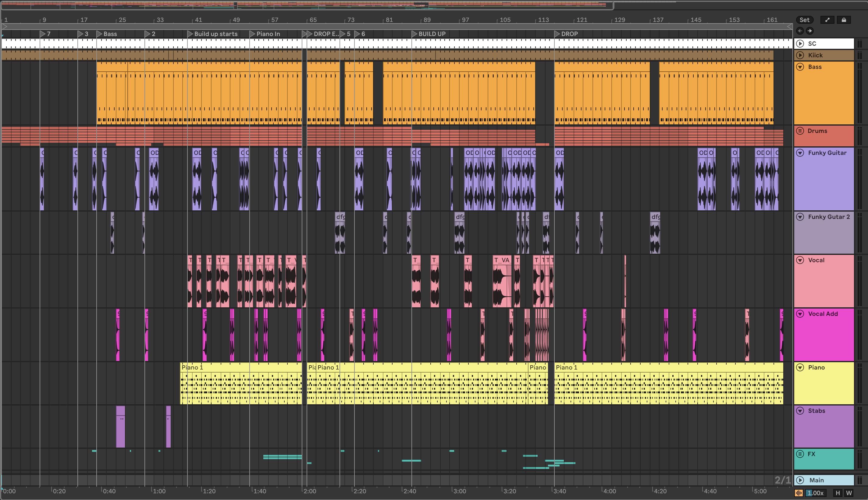Screen dimensions: 868x500
Task: Unfold the Kiick track
Action: tap(800, 55)
